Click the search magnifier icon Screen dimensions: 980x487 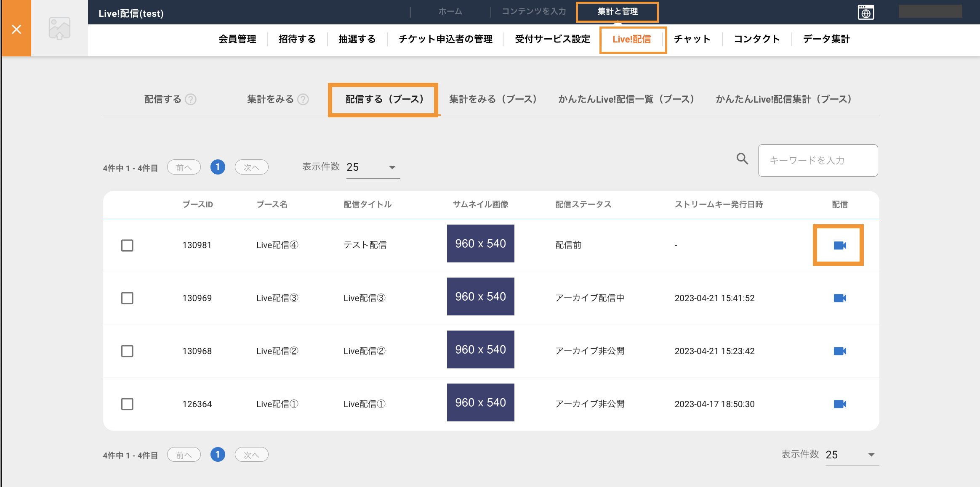click(742, 159)
